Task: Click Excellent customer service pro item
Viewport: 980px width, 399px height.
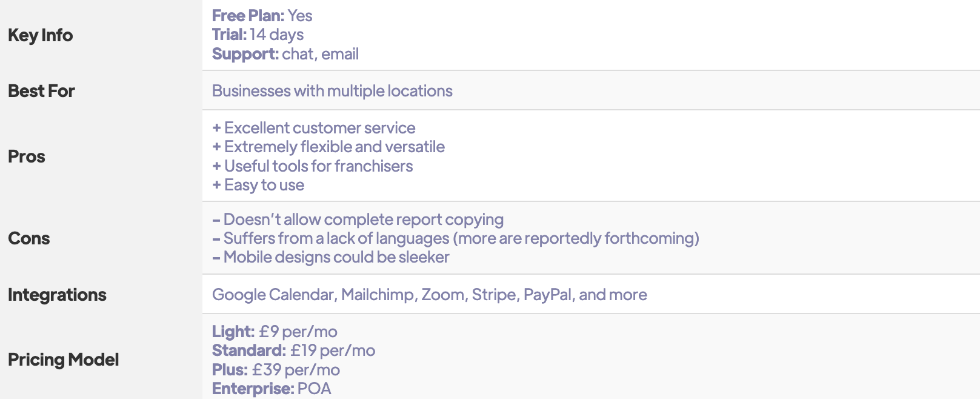Action: pos(314,128)
